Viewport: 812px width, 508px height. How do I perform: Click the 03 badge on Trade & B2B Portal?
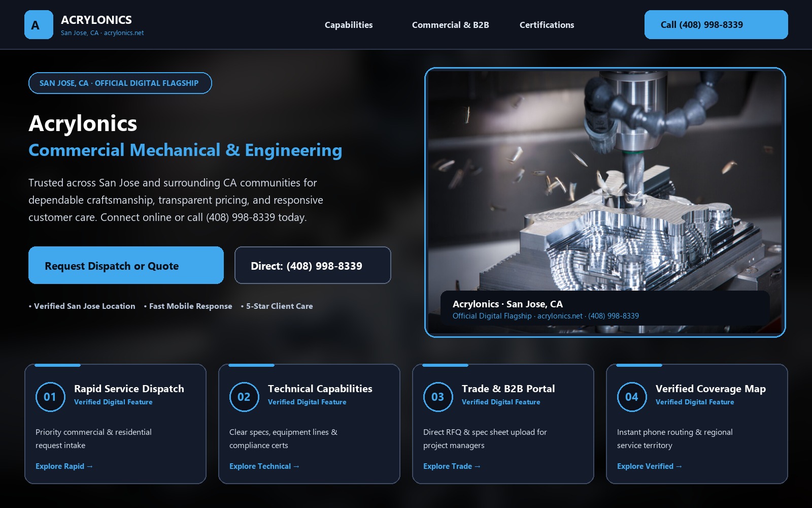pyautogui.click(x=438, y=397)
